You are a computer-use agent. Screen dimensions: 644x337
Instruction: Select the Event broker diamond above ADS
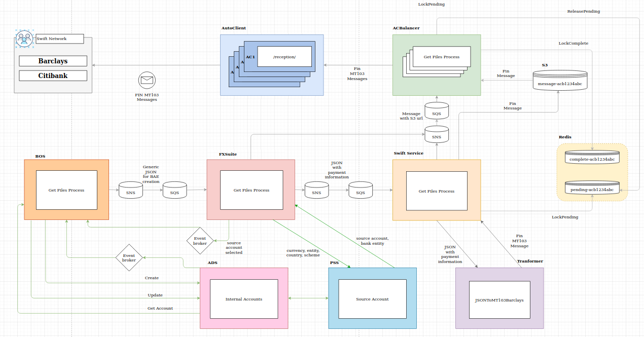point(129,257)
